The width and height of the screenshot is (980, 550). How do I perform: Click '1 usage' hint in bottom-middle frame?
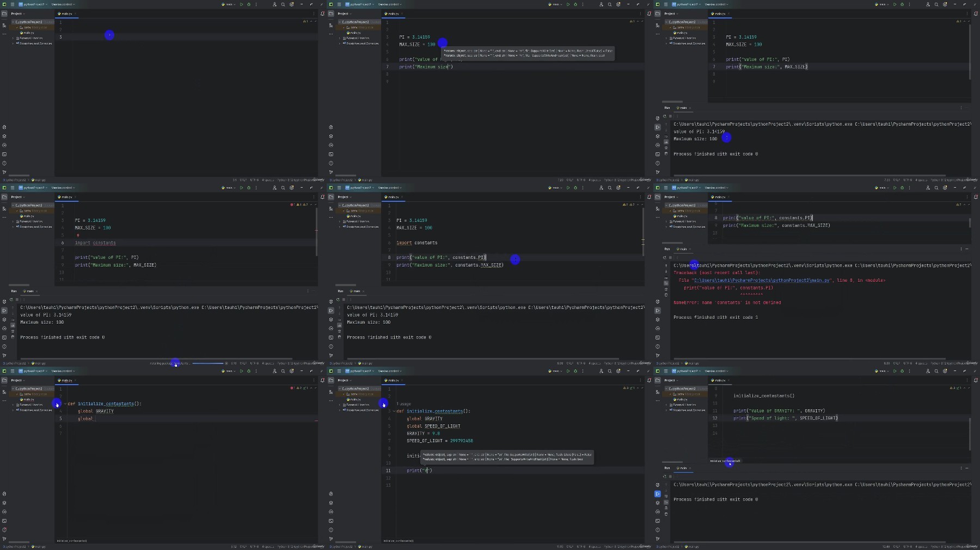(x=403, y=404)
